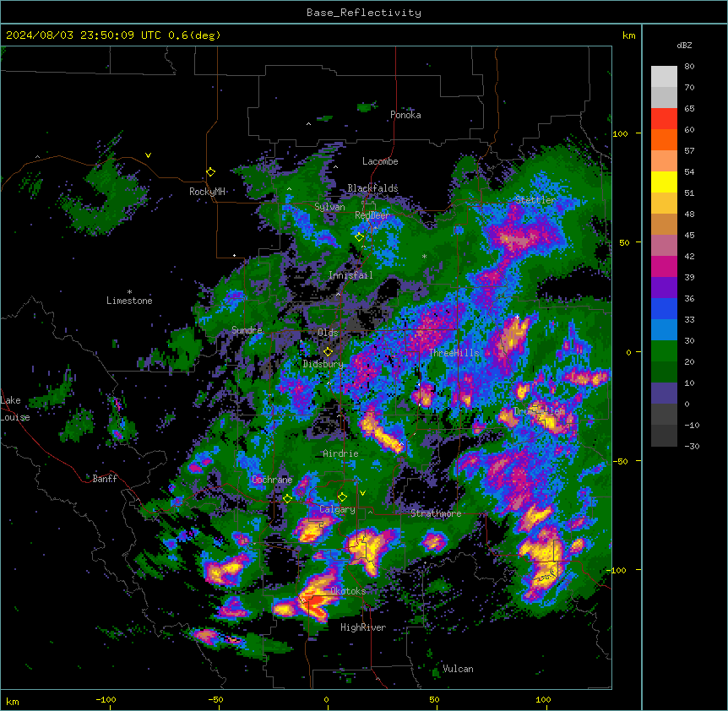Screen dimensions: 728x711
Task: Select the red 60-65 dBZ legend swatch
Action: pyautogui.click(x=664, y=118)
